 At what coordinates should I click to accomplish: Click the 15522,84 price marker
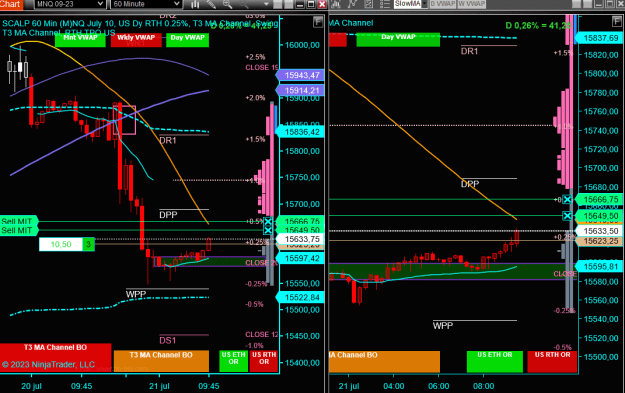pyautogui.click(x=301, y=297)
